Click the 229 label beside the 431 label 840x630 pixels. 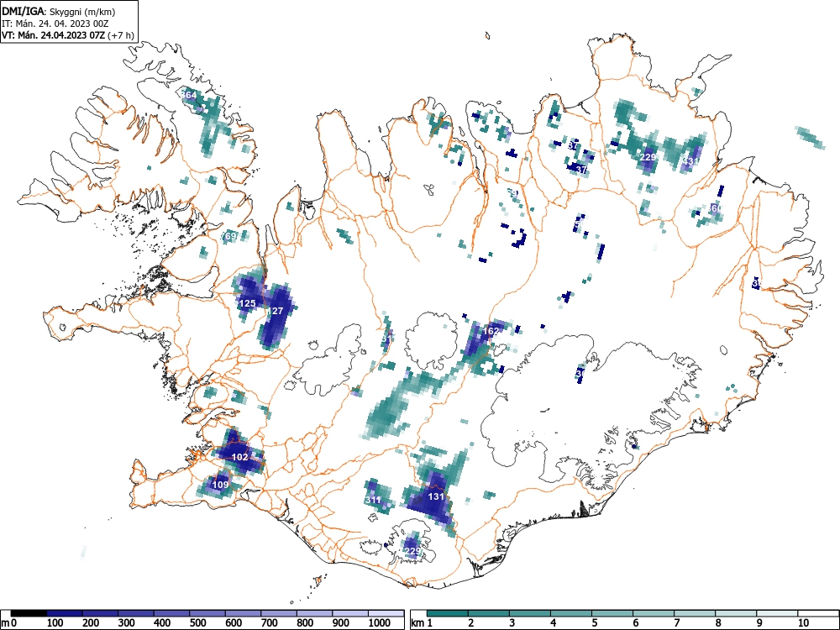[648, 157]
